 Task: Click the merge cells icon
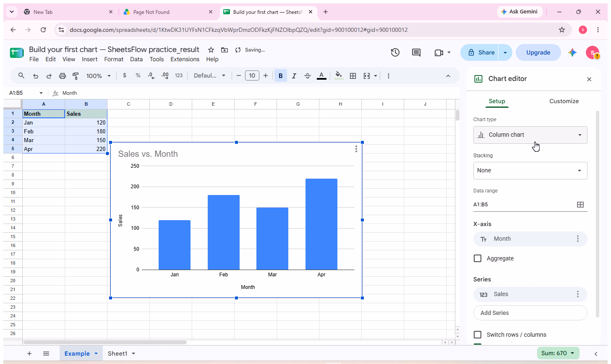[x=366, y=76]
